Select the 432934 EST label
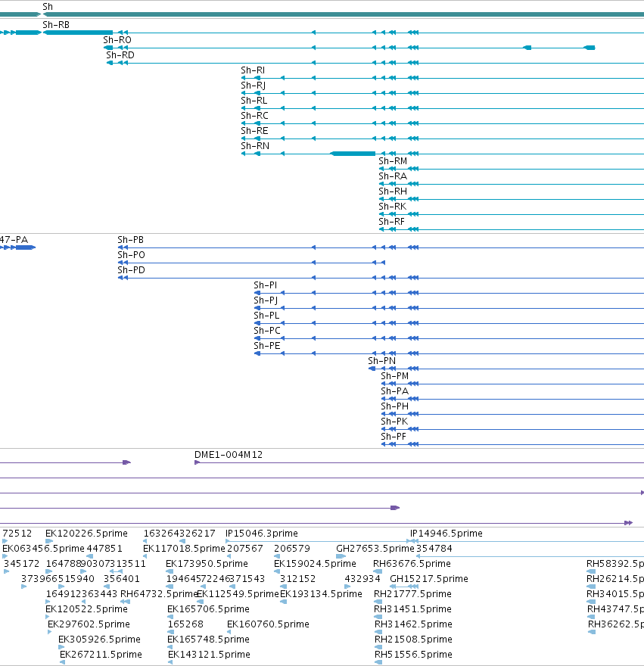This screenshot has width=644, height=666. (x=362, y=579)
